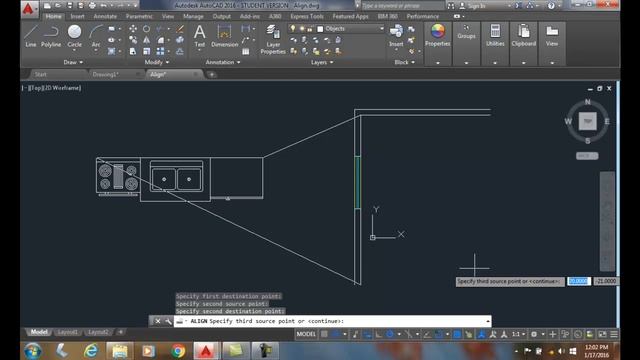
Task: Select the Line tool
Action: pos(31,36)
